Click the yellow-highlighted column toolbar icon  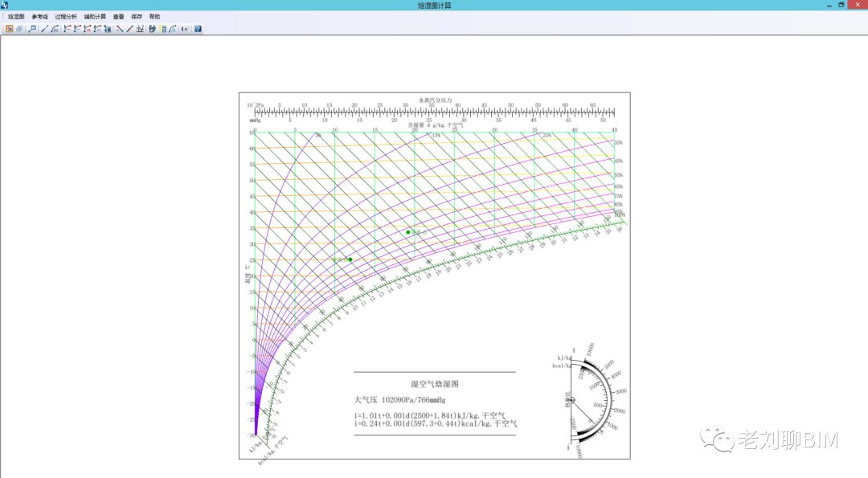[x=162, y=29]
